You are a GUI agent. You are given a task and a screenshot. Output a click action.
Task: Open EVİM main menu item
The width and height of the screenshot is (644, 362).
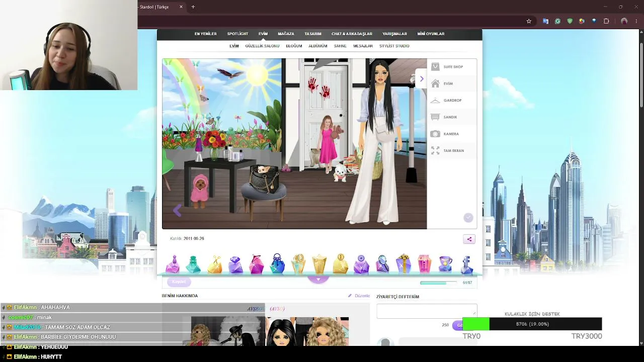pyautogui.click(x=263, y=34)
